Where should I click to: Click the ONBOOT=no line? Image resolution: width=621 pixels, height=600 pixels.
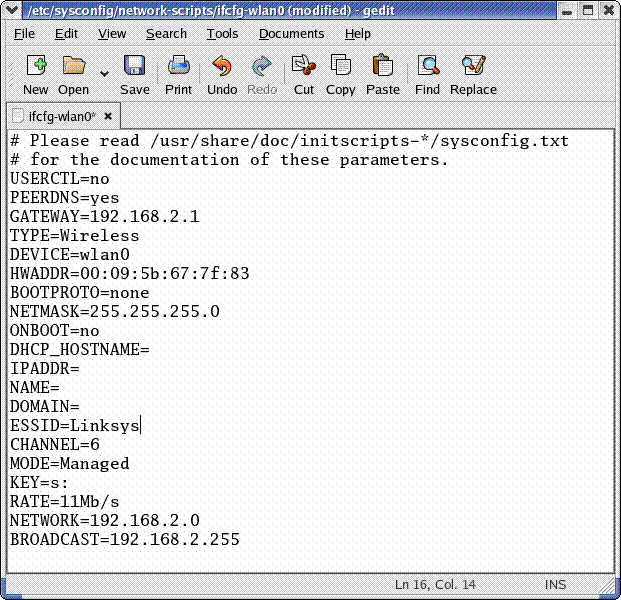[x=55, y=331]
